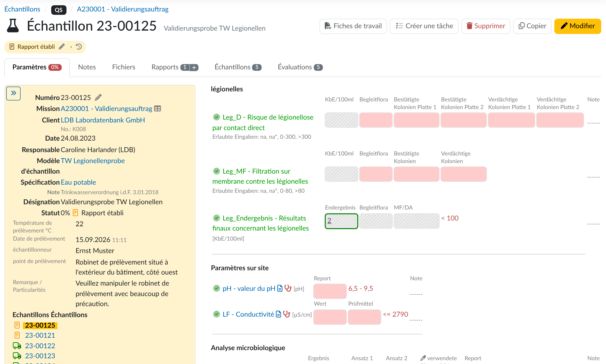Click green check icon of Leg_Endergebnis
The image size is (606, 364).
click(217, 218)
